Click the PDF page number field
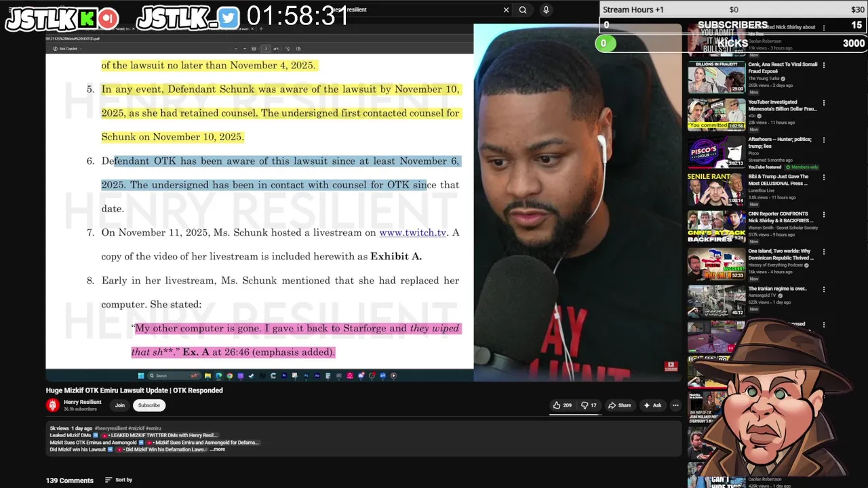This screenshot has height=488, width=868. click(266, 49)
